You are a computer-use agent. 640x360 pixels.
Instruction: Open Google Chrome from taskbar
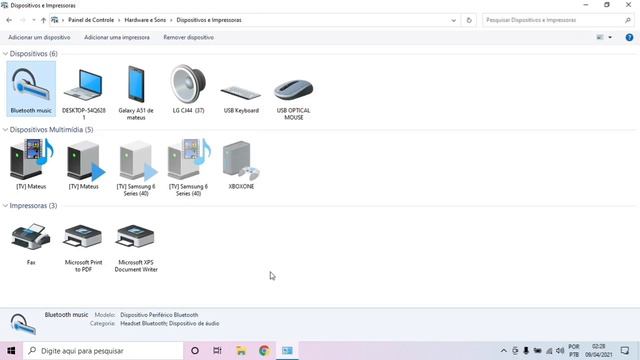pos(264,351)
